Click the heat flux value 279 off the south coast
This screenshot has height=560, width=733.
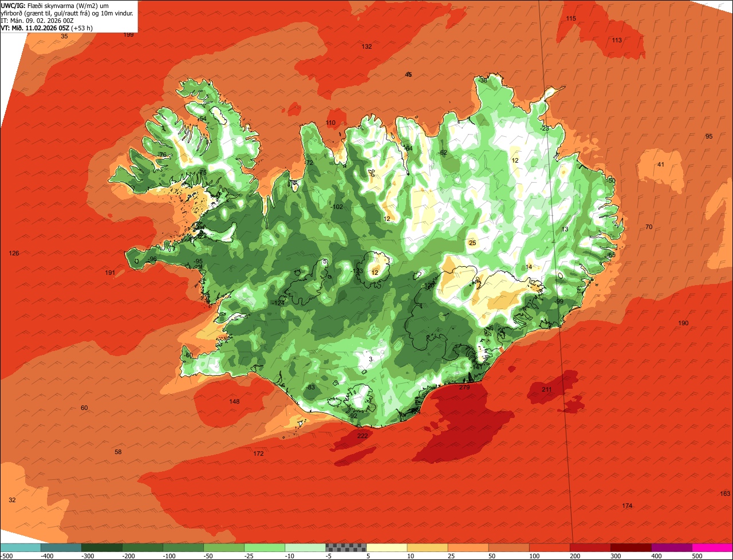[464, 388]
